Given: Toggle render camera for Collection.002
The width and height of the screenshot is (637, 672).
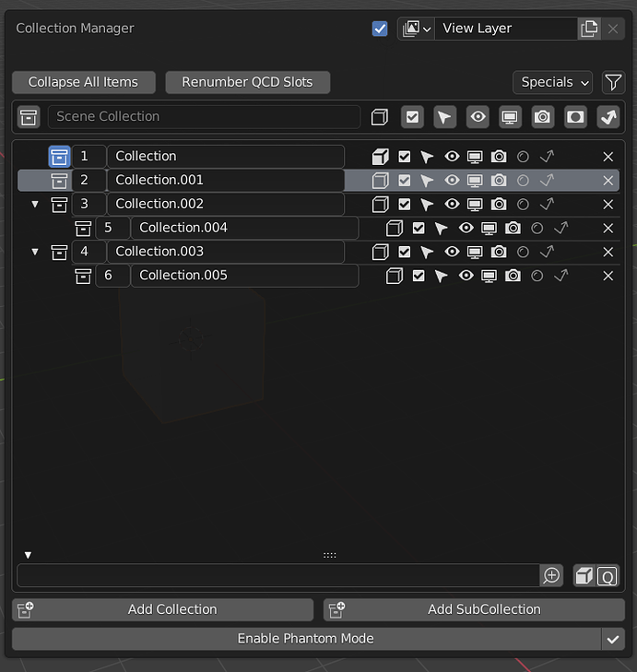Looking at the screenshot, I should coord(499,204).
